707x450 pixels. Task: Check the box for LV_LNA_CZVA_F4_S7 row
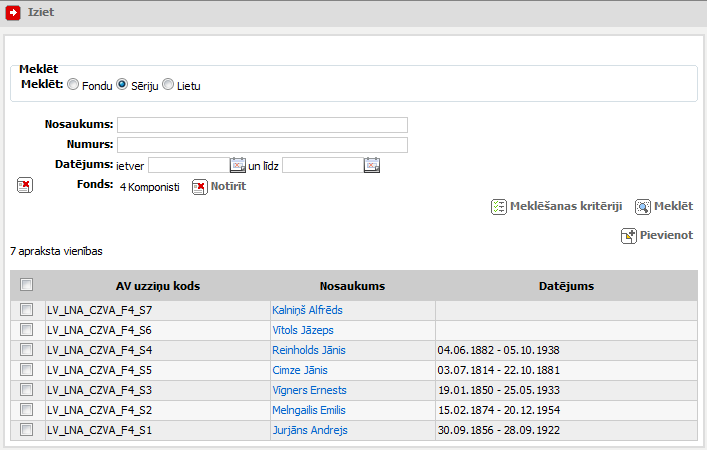click(27, 310)
